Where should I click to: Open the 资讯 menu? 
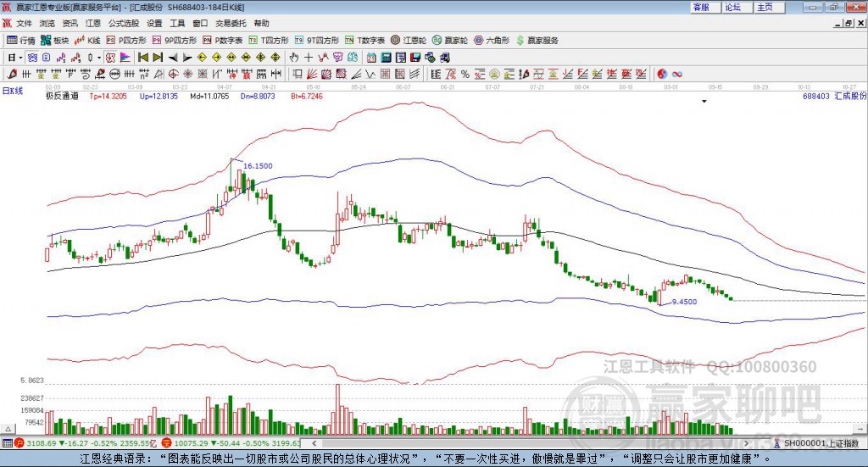70,23
